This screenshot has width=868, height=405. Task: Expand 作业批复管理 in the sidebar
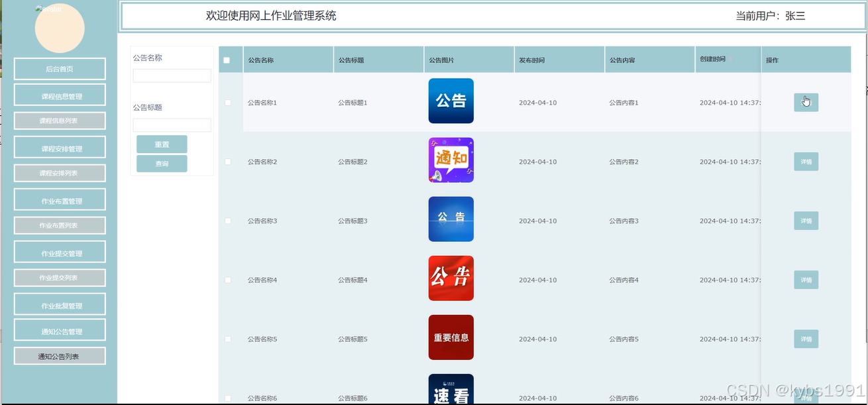pyautogui.click(x=60, y=306)
